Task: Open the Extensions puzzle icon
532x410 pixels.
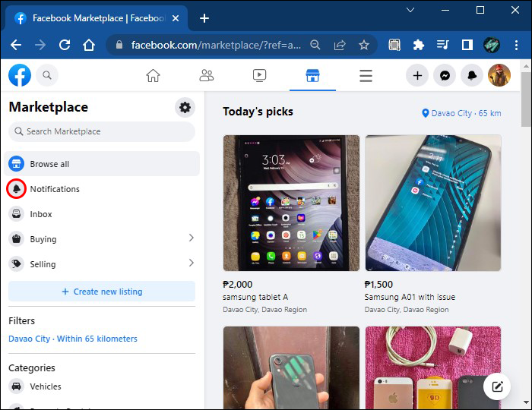Action: pyautogui.click(x=419, y=45)
